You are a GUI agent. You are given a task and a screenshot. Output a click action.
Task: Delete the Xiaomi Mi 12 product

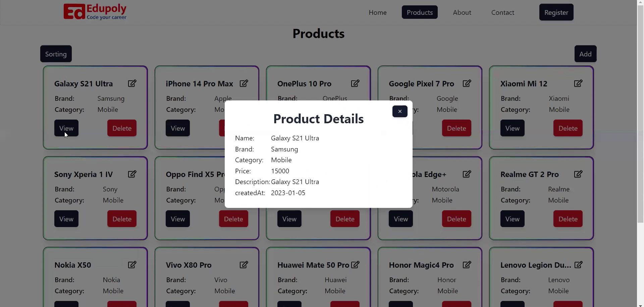tap(568, 128)
